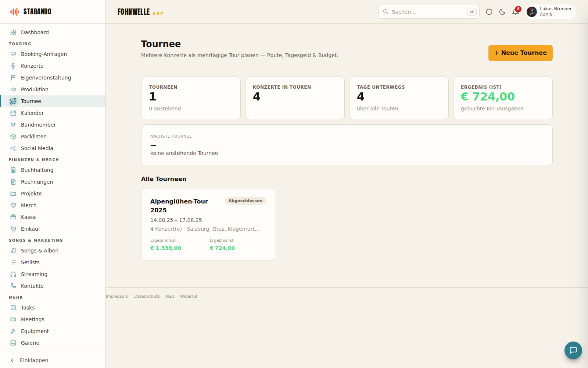This screenshot has width=588, height=368.
Task: Open the Alpenglühen-Tour 2025 card
Action: 208,224
